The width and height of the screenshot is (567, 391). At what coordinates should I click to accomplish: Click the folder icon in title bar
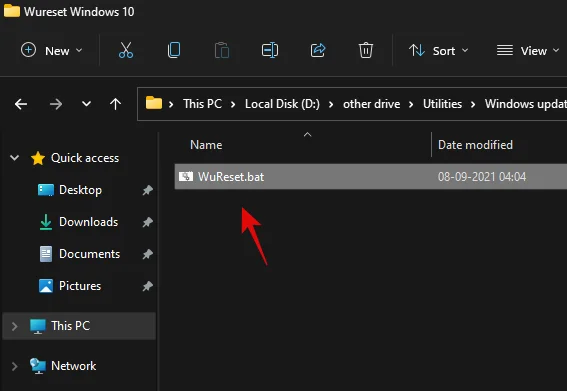coord(12,10)
